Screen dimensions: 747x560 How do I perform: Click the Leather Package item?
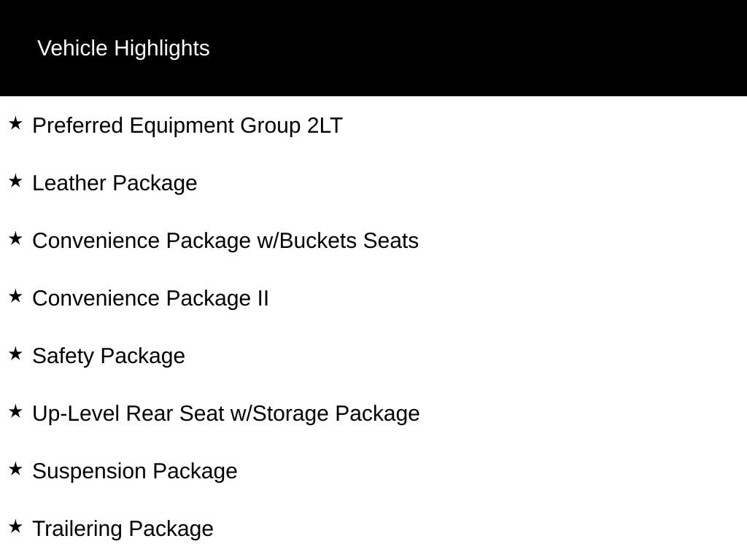point(115,183)
